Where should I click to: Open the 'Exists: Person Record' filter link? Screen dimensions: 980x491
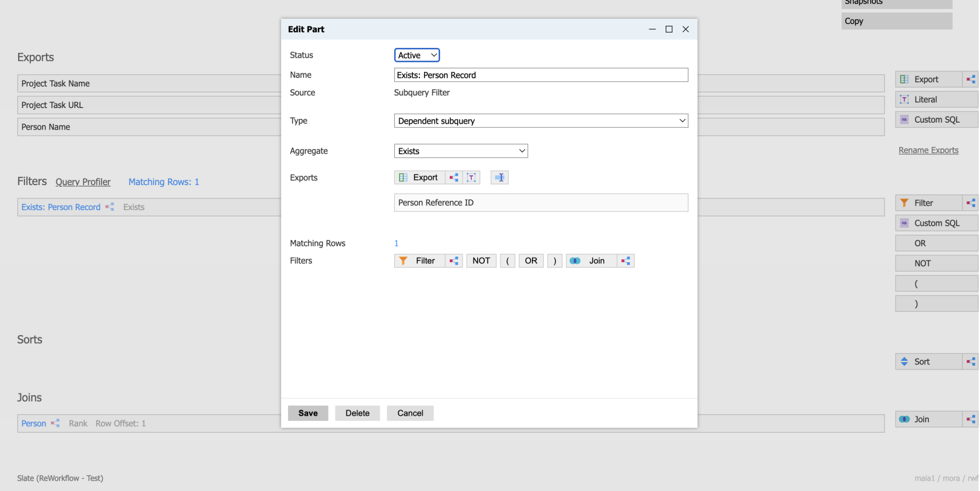tap(61, 207)
